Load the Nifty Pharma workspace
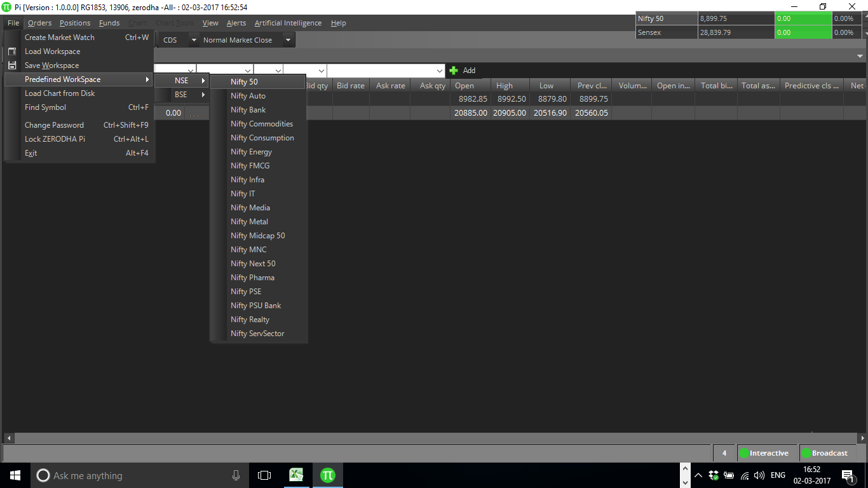 (x=259, y=278)
